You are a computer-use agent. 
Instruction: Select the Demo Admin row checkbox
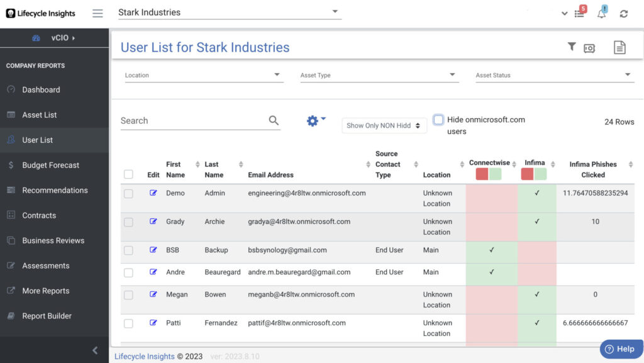[128, 193]
